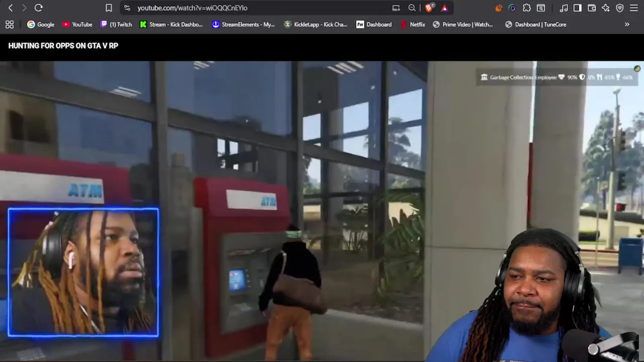Open Leo AI sparkle icon
644x362 pixels.
[606, 8]
